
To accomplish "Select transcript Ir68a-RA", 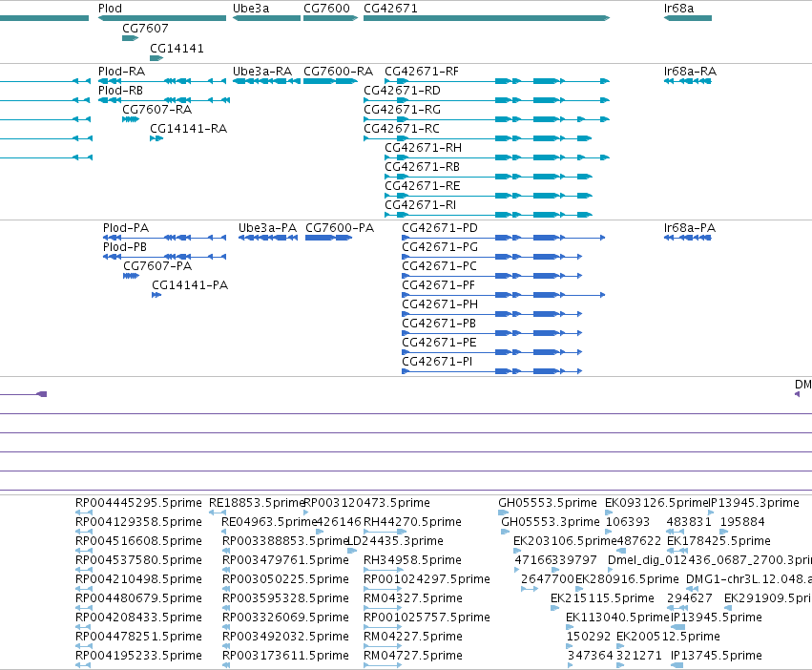I will click(x=690, y=71).
